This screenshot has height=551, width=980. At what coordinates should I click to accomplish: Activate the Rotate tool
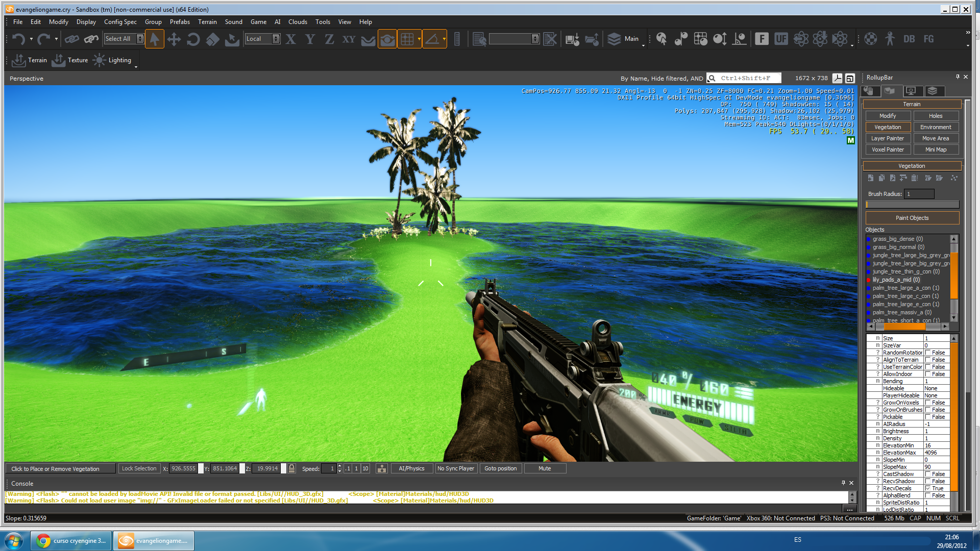click(x=193, y=39)
